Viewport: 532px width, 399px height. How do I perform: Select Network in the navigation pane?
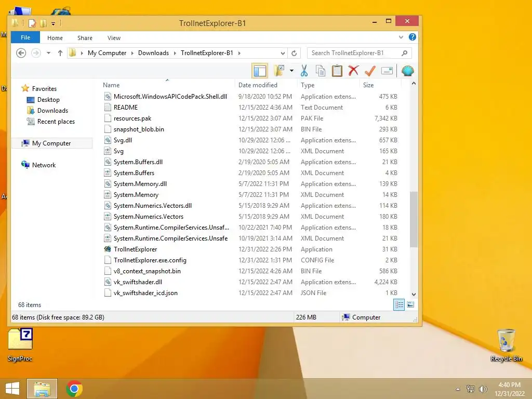(x=44, y=165)
